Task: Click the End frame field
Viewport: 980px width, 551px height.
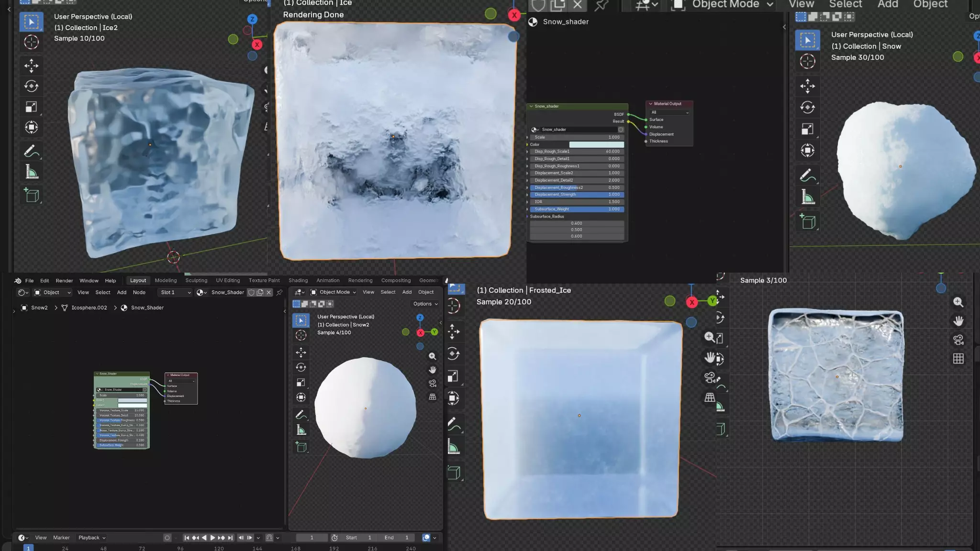Action: [x=397, y=538]
